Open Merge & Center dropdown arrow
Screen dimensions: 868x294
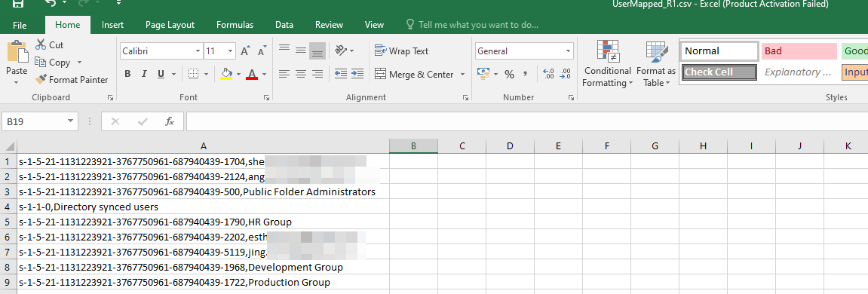(464, 74)
